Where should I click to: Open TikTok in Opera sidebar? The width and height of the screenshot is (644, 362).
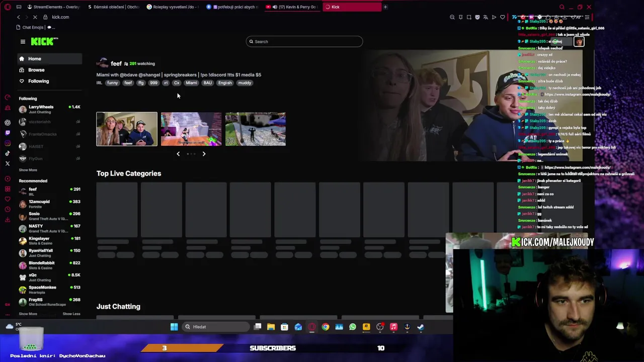(x=8, y=153)
